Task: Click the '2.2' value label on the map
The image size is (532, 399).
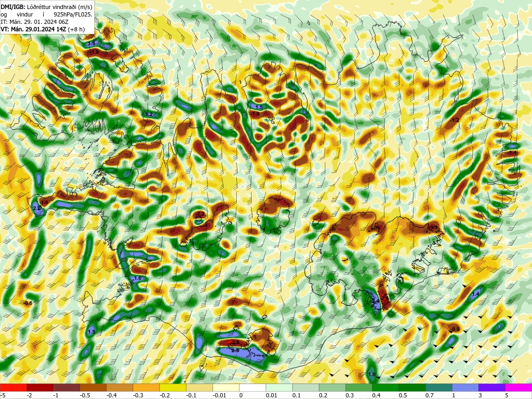Action: 201,214
